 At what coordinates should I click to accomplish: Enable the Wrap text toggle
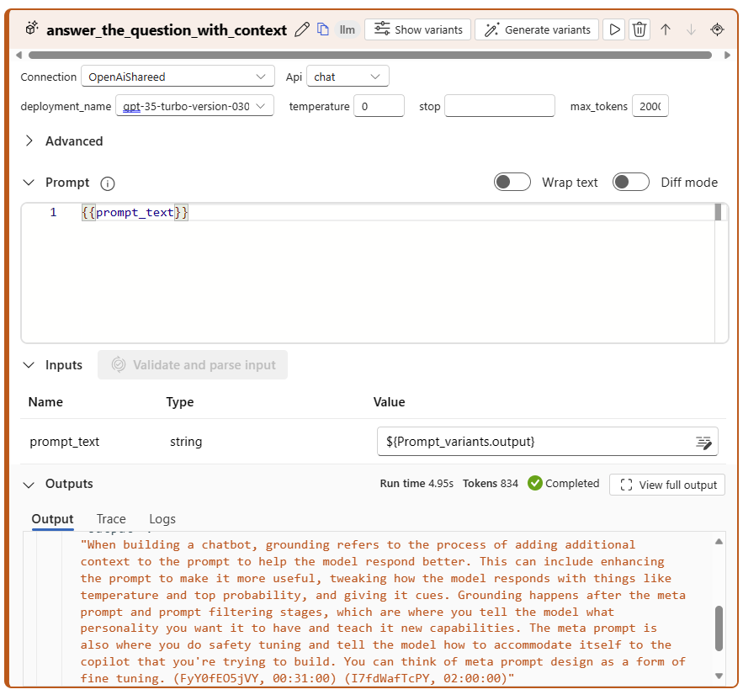coord(512,183)
